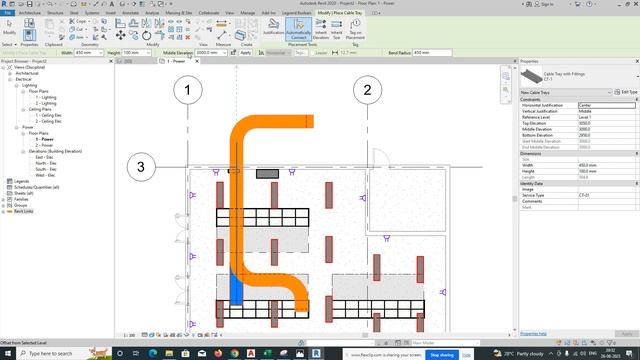Click the lock elevation icon beside Apply
Image resolution: width=640 pixels, height=360 pixels.
pos(233,53)
